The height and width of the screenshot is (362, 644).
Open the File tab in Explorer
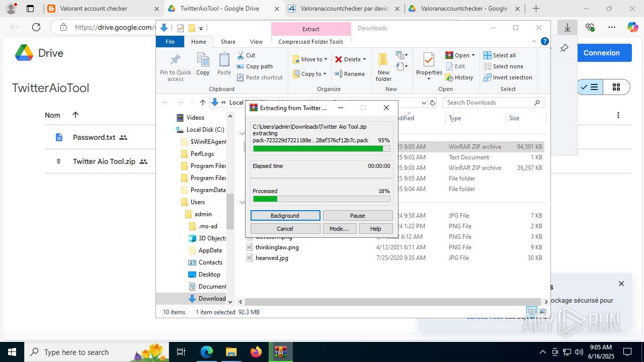point(170,42)
